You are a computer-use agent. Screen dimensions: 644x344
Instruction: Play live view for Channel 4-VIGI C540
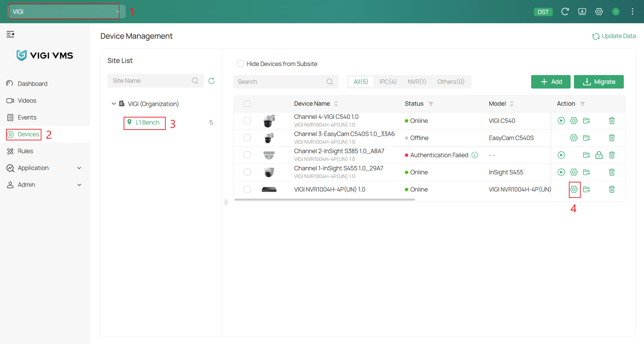click(561, 121)
